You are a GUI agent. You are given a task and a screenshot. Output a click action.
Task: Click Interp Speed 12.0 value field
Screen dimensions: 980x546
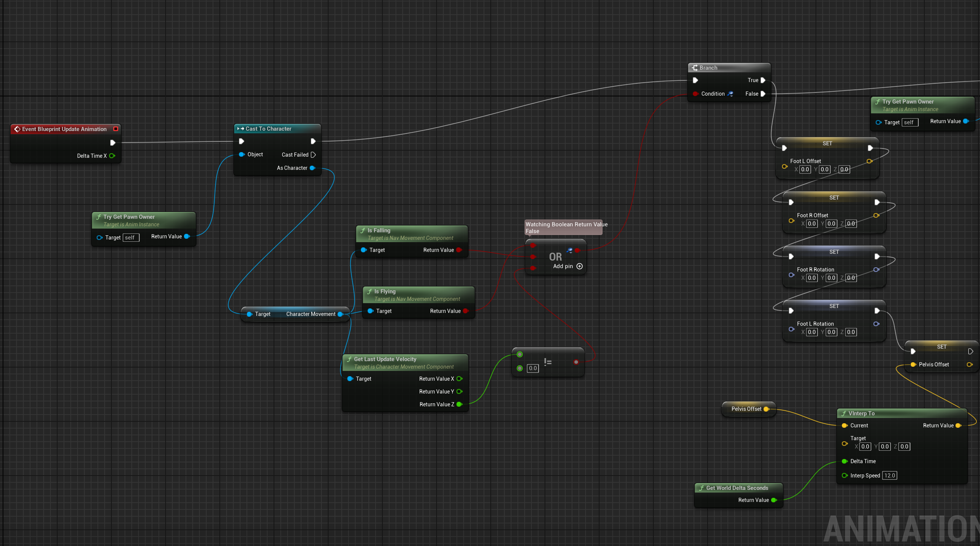click(x=889, y=476)
